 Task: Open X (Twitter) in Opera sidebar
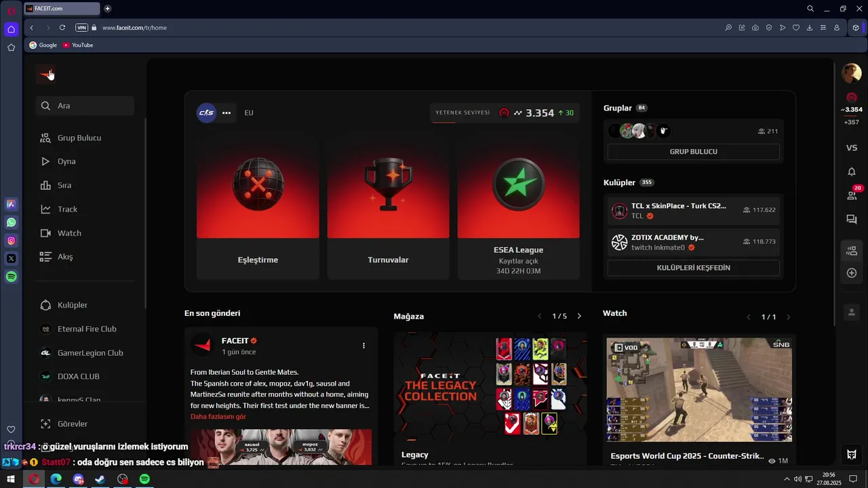tap(12, 258)
